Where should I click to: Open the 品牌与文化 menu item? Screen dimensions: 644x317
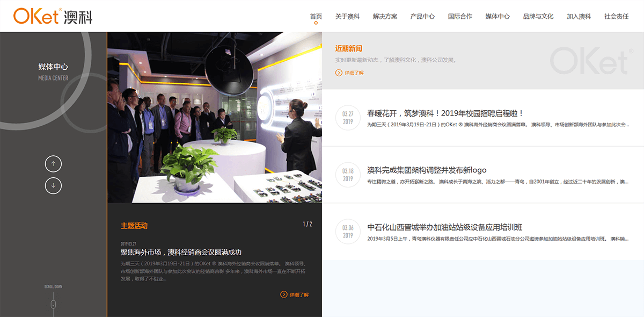pyautogui.click(x=538, y=17)
